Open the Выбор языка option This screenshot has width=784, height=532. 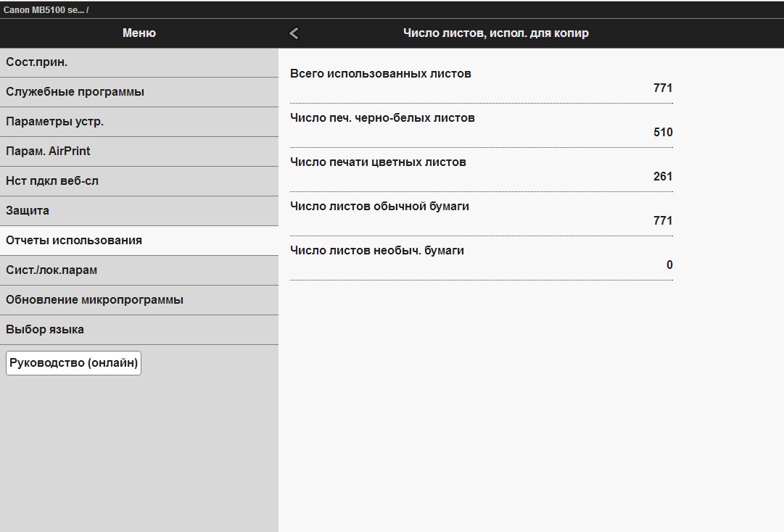click(139, 330)
